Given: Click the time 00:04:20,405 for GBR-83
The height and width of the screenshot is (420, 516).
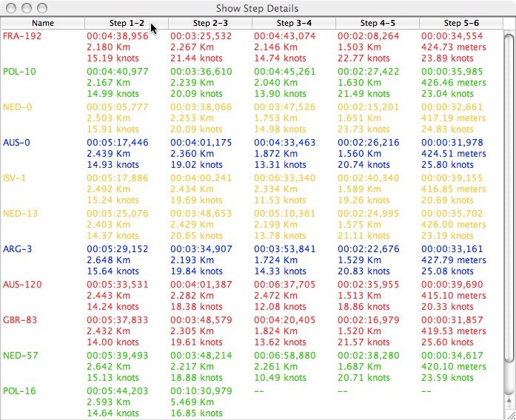Looking at the screenshot, I should point(285,319).
